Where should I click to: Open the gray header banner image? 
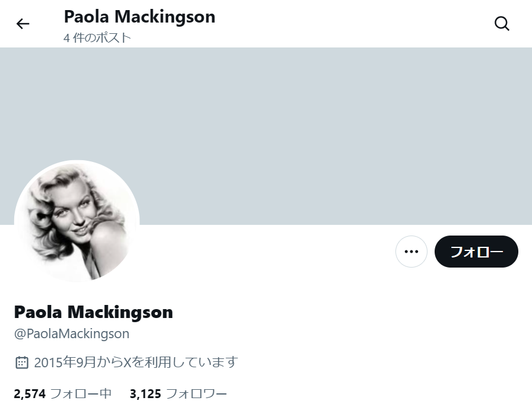[266, 136]
